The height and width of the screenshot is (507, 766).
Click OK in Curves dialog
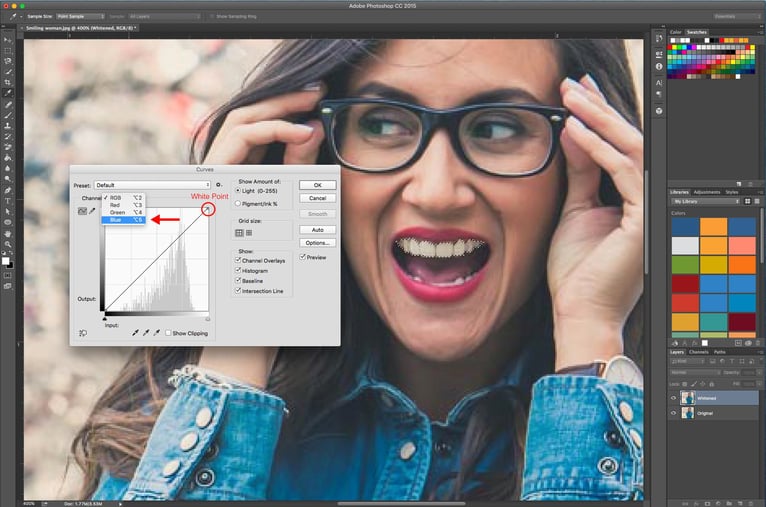coord(318,185)
